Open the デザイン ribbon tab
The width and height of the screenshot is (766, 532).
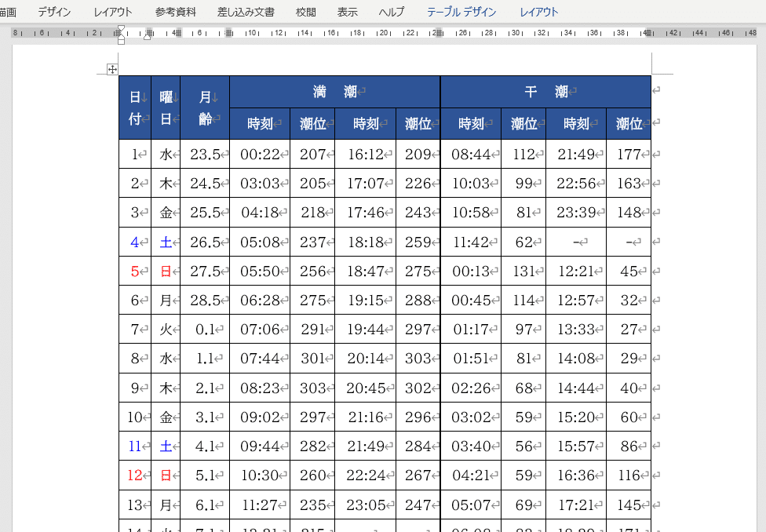point(54,12)
